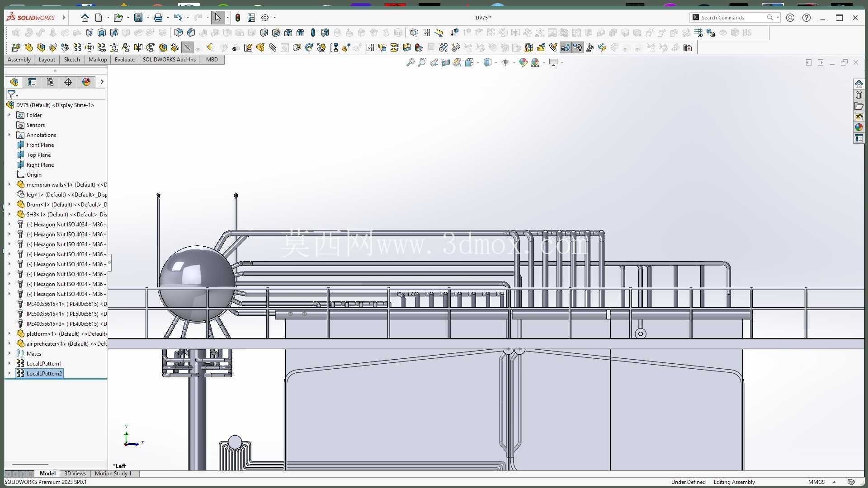This screenshot has height=488, width=868.
Task: Expand LocalLPattern1 feature
Action: click(x=9, y=364)
